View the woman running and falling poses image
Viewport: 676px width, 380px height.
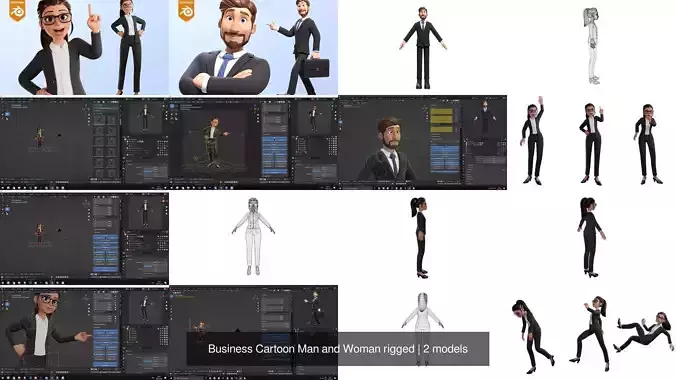592,333
